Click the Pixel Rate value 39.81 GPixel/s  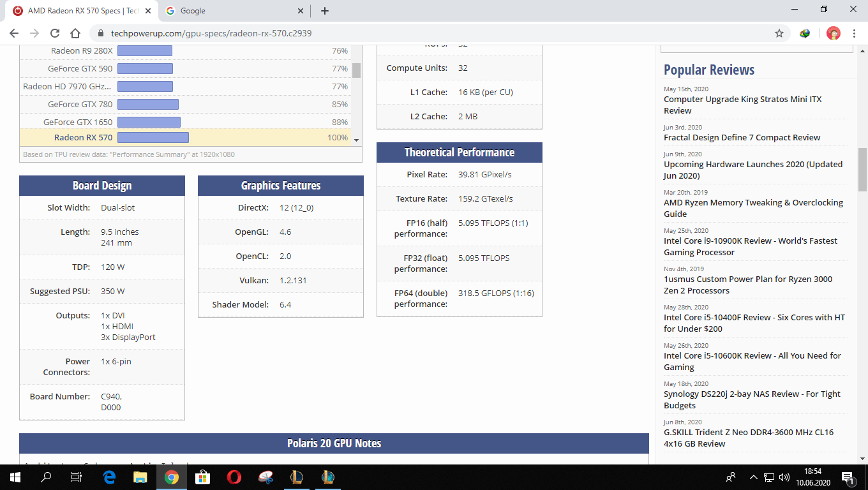pos(485,175)
